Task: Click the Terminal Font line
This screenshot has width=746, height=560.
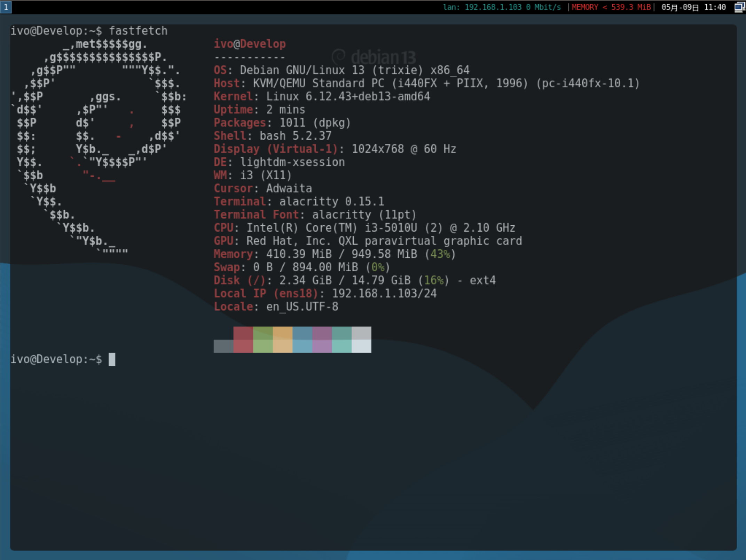Action: click(315, 215)
